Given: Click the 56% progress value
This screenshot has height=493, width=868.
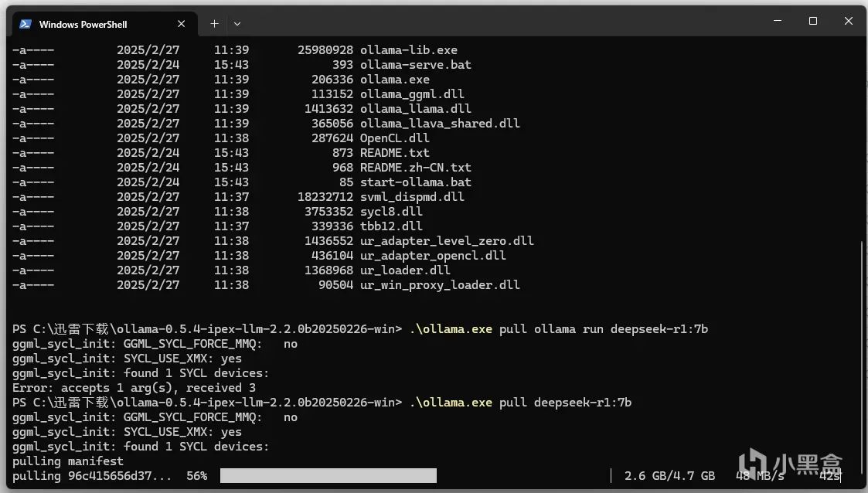Looking at the screenshot, I should [x=196, y=476].
